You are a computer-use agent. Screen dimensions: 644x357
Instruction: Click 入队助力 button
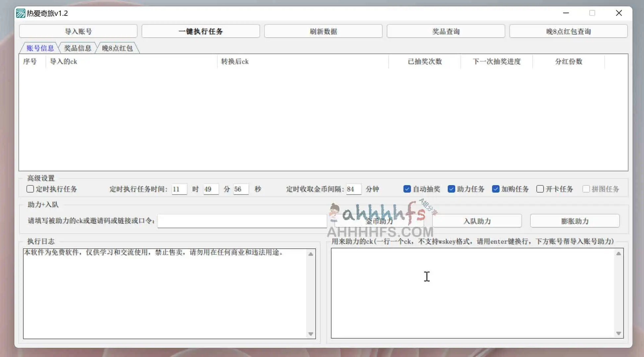[477, 221]
